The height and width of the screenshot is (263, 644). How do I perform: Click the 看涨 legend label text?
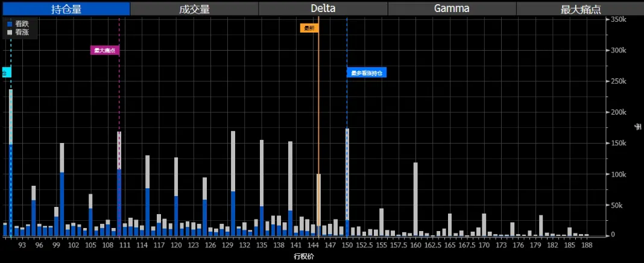click(22, 32)
